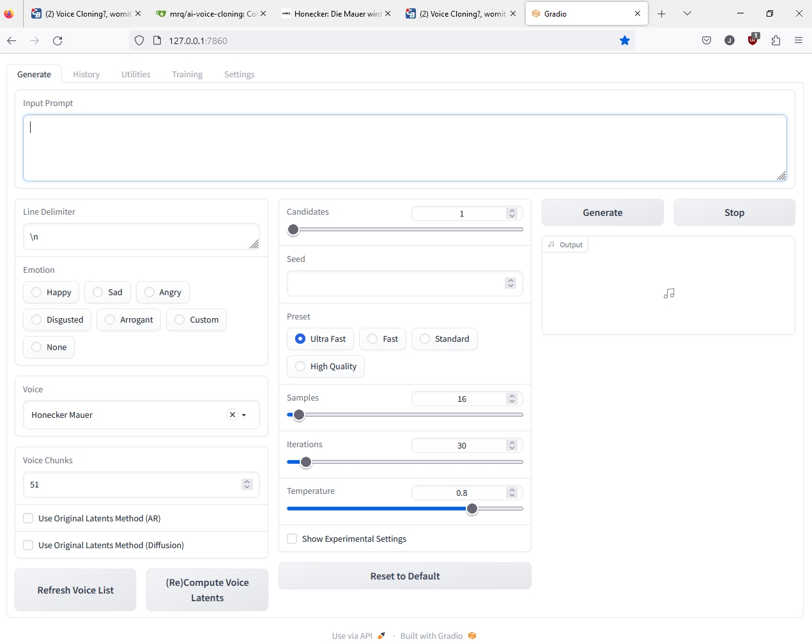
Task: Switch to the Training tab
Action: pos(187,74)
